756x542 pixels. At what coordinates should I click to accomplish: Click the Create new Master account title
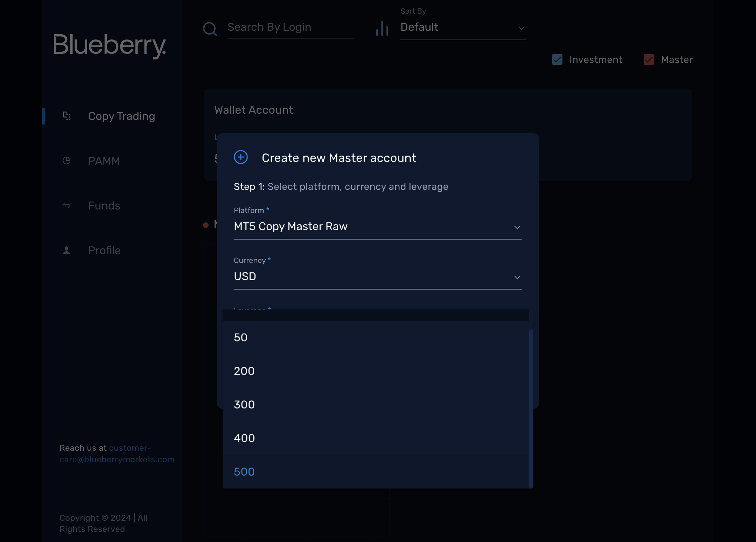tap(339, 158)
